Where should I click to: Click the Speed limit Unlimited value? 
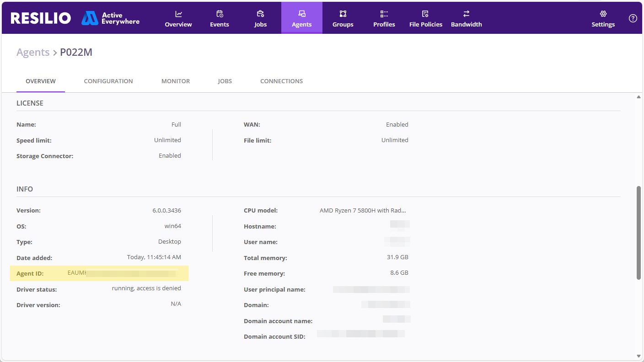click(x=167, y=140)
